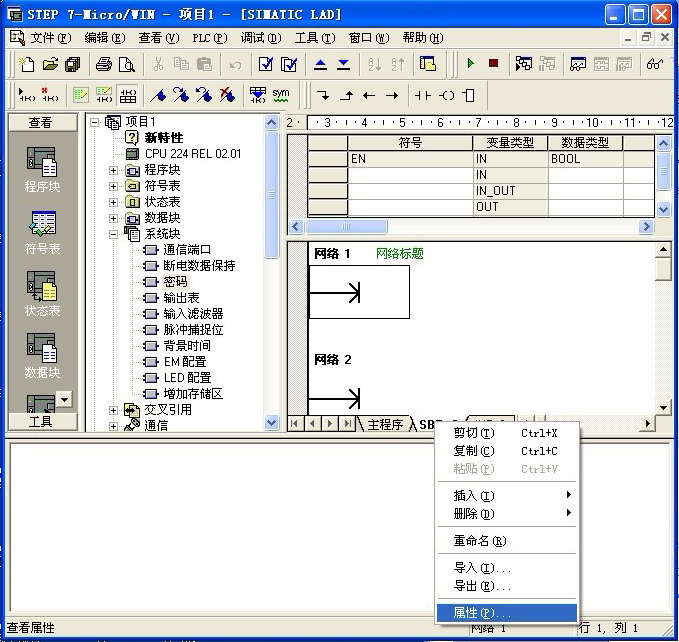Expand the 通信 tree node
The height and width of the screenshot is (642, 679).
coord(113,426)
